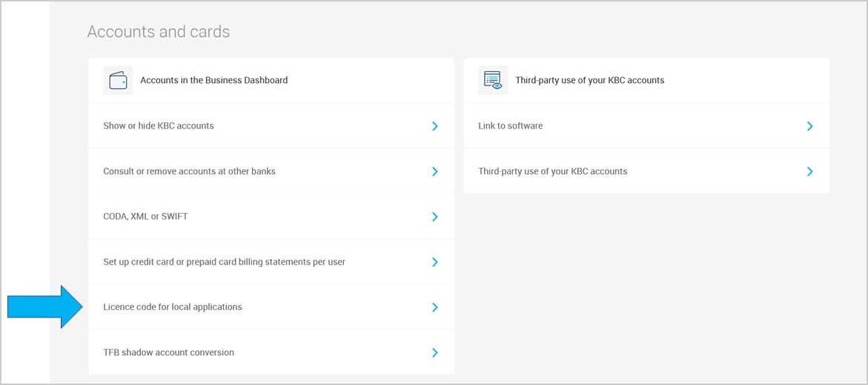Open Show or hide KBC accounts
This screenshot has height=385, width=868.
[271, 126]
